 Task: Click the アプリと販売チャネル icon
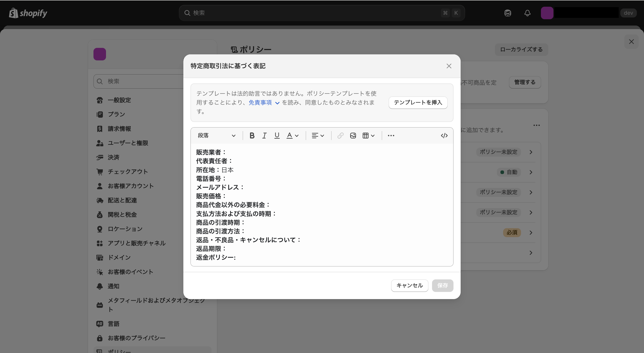point(100,243)
